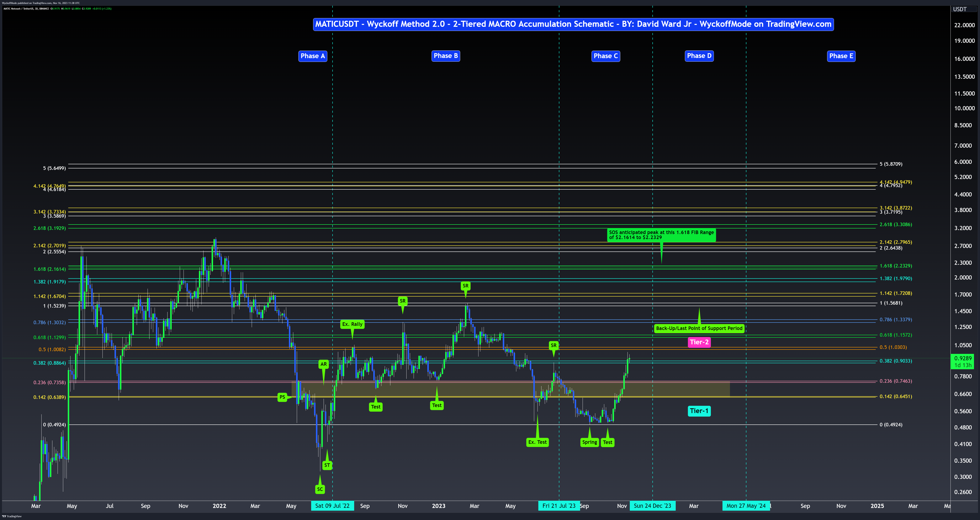The image size is (980, 520).
Task: Select the Fib label 0.786 (1.3379)
Action: (x=896, y=320)
